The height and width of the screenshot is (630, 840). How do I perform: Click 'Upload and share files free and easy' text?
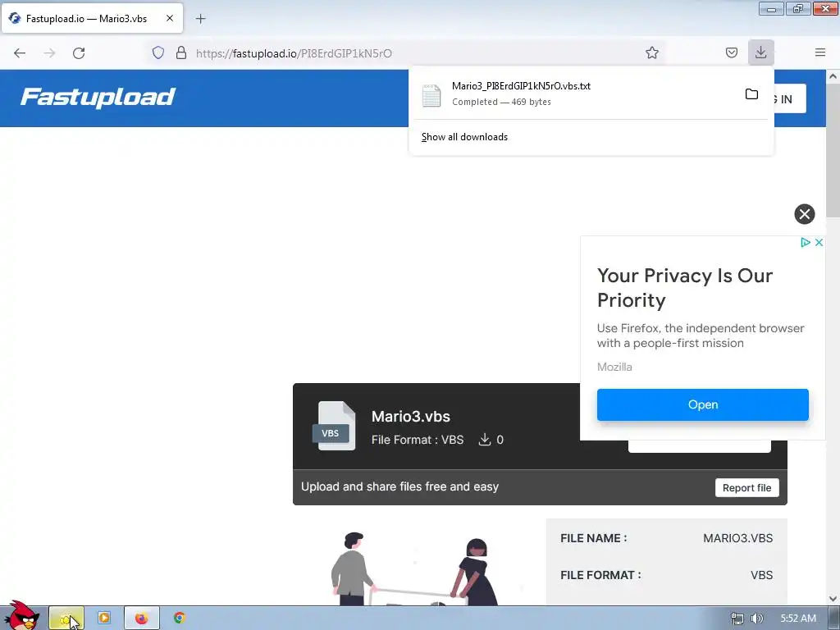click(399, 486)
